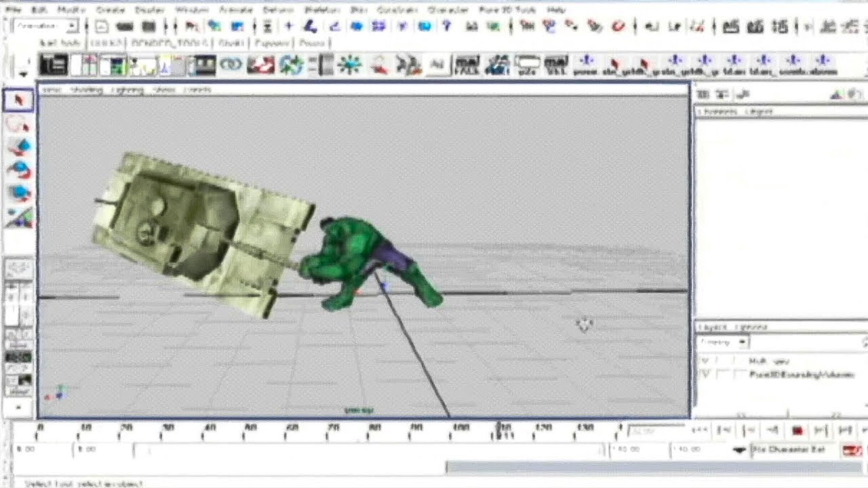868x488 pixels.
Task: Choose the Select tool in the toolbox
Action: coord(18,100)
